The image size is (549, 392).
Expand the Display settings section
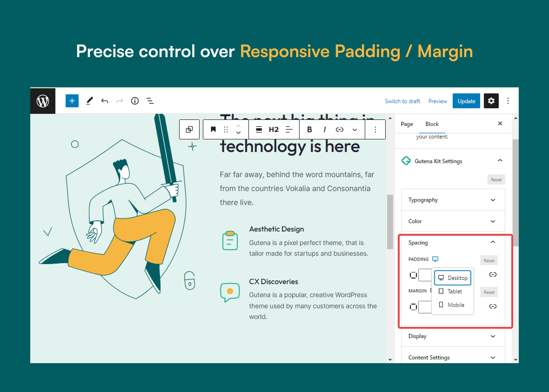pyautogui.click(x=451, y=338)
